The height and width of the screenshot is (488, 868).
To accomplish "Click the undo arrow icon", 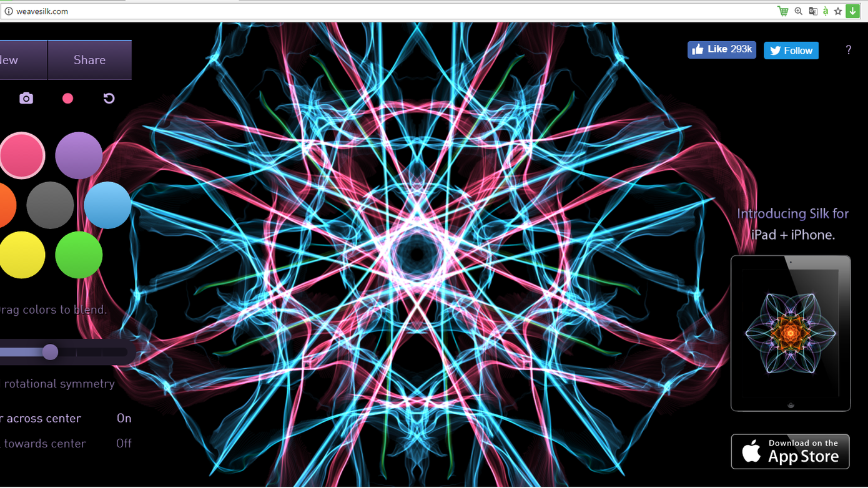I will coord(109,99).
